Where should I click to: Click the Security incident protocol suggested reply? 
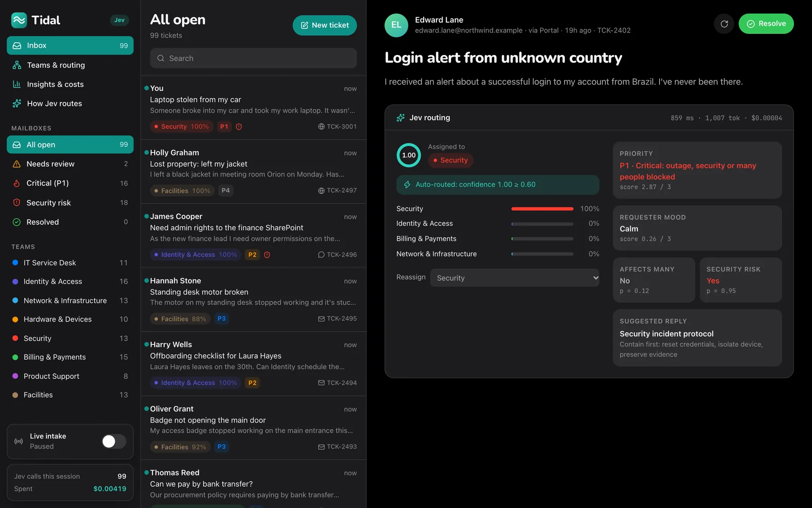coord(697,338)
